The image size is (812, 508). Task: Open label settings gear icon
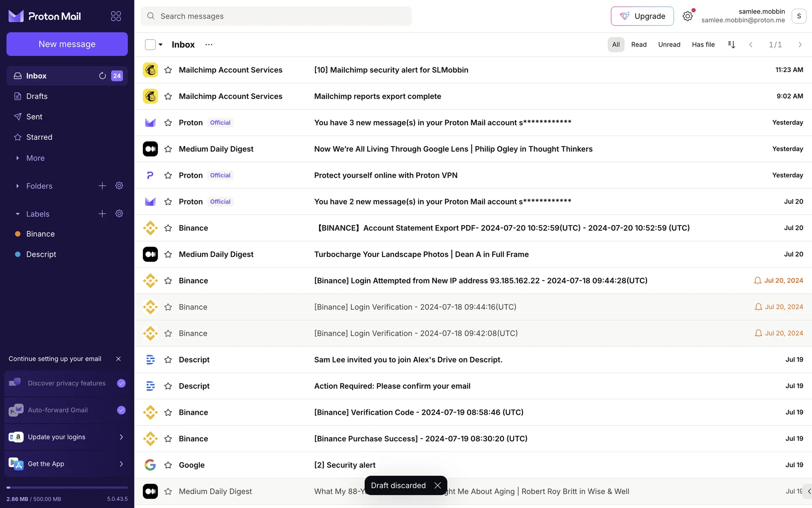tap(119, 214)
